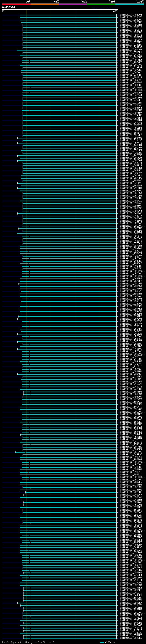Click hit UniRef100_A9NKY2
Viewport: 146px width, 644px height.
(x=131, y=35)
